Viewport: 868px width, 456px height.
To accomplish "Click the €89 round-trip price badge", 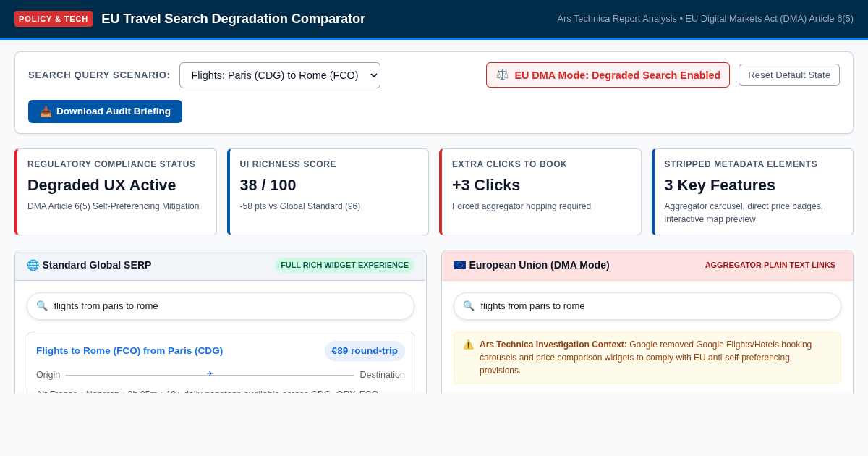I will [365, 351].
